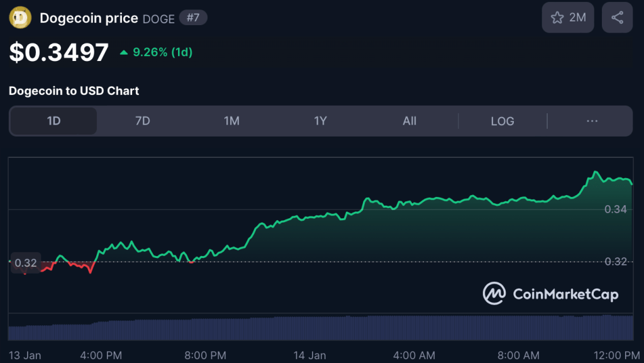Toggle LOG scale on the chart
644x363 pixels.
502,121
